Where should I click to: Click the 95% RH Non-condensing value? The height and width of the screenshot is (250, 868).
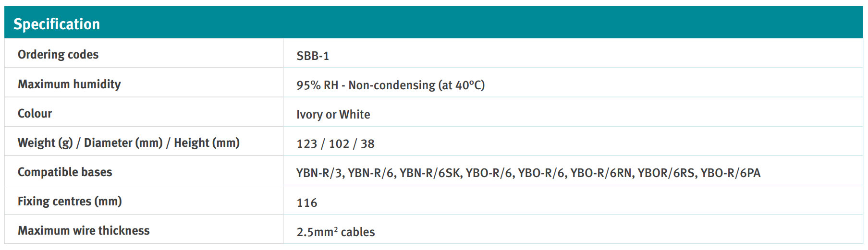[390, 85]
